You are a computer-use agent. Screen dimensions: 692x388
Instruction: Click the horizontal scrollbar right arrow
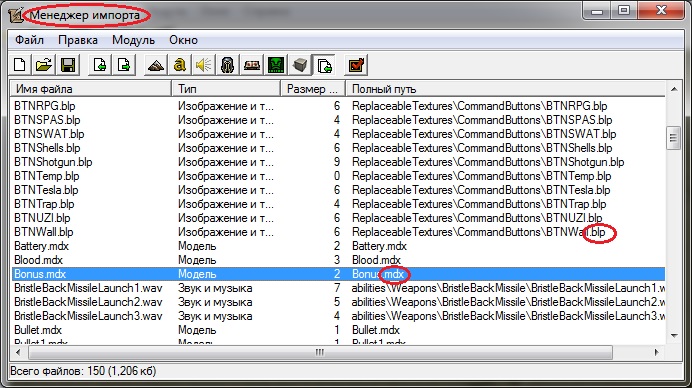point(657,352)
